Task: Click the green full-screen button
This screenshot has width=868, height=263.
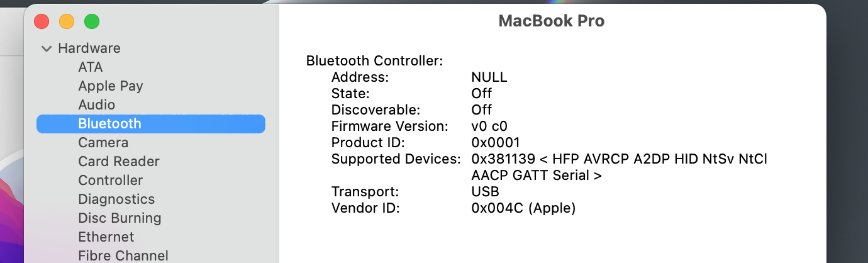Action: click(x=92, y=21)
